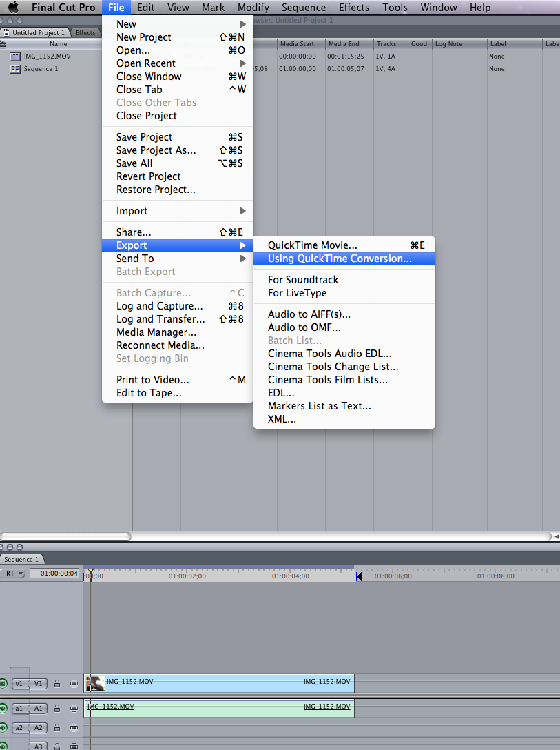This screenshot has height=750, width=560.
Task: Click the Untitled Project 1 tab icon
Action: coord(6,32)
